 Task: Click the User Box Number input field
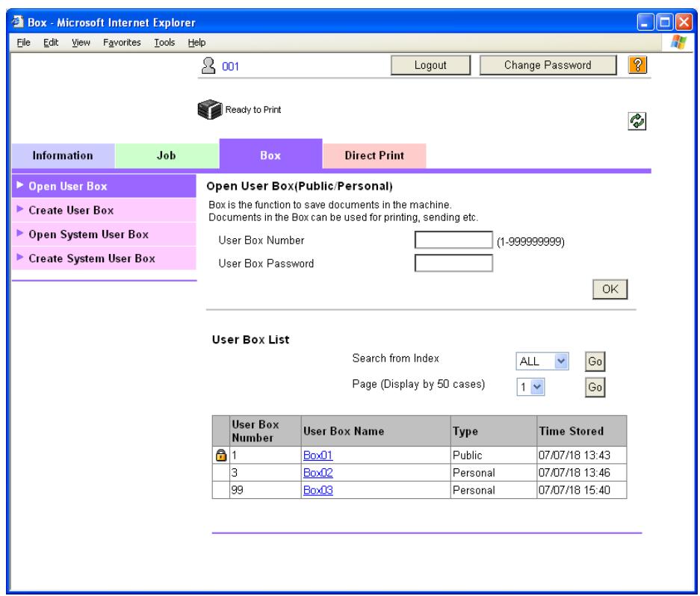453,240
